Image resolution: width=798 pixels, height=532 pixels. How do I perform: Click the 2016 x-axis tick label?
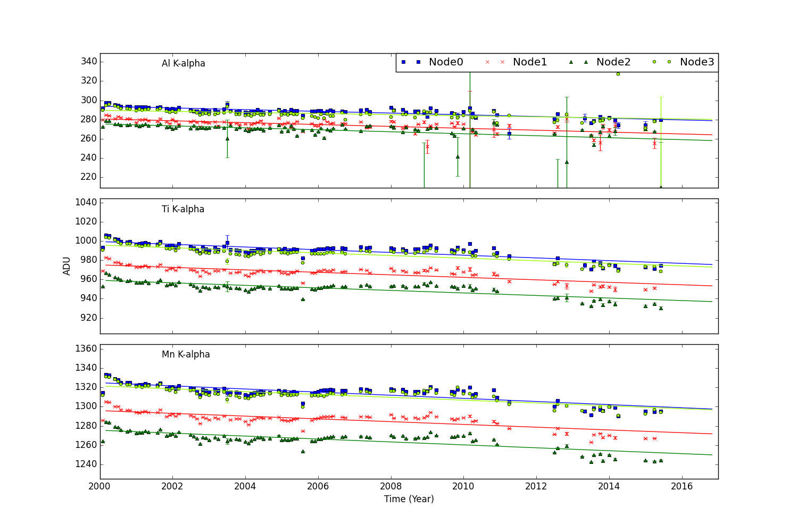pyautogui.click(x=682, y=486)
